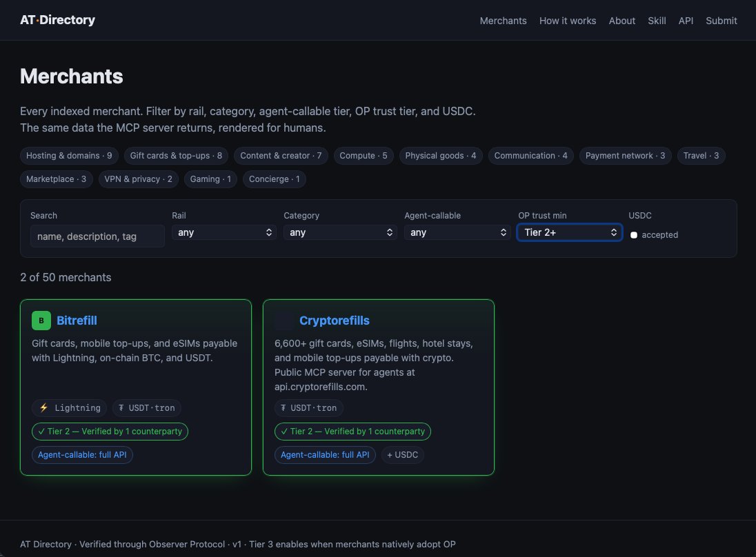Open the Rail dropdown

tap(224, 232)
